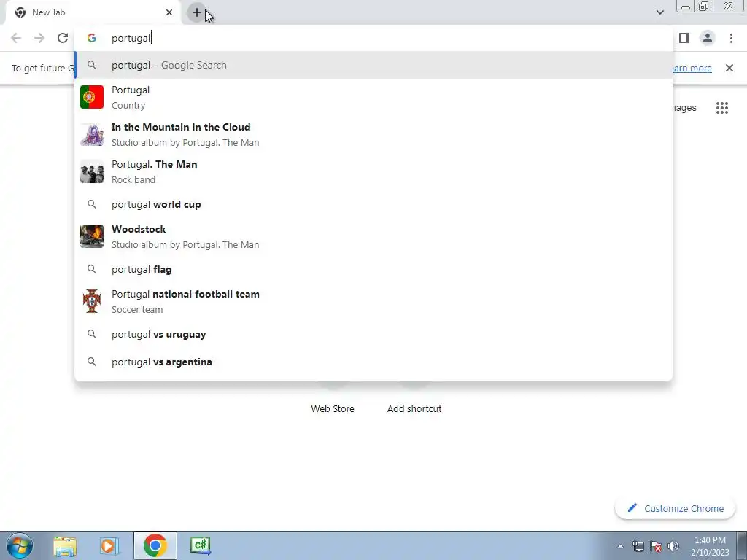Open the clock showing 1:40 PM
Image resolution: width=747 pixels, height=560 pixels.
(711, 546)
